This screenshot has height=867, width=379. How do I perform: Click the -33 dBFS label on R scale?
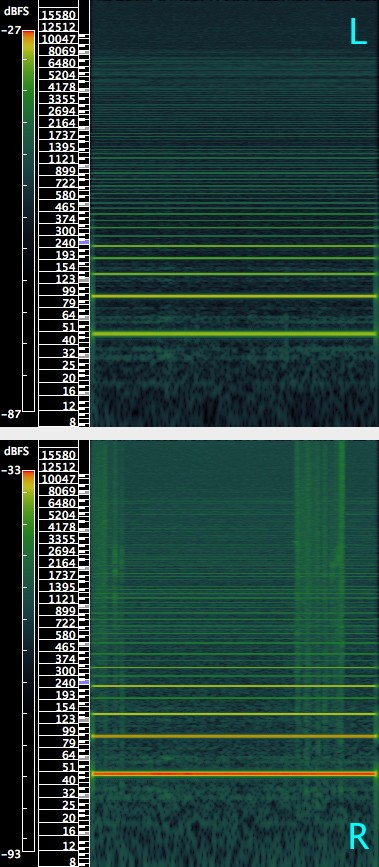pos(11,471)
